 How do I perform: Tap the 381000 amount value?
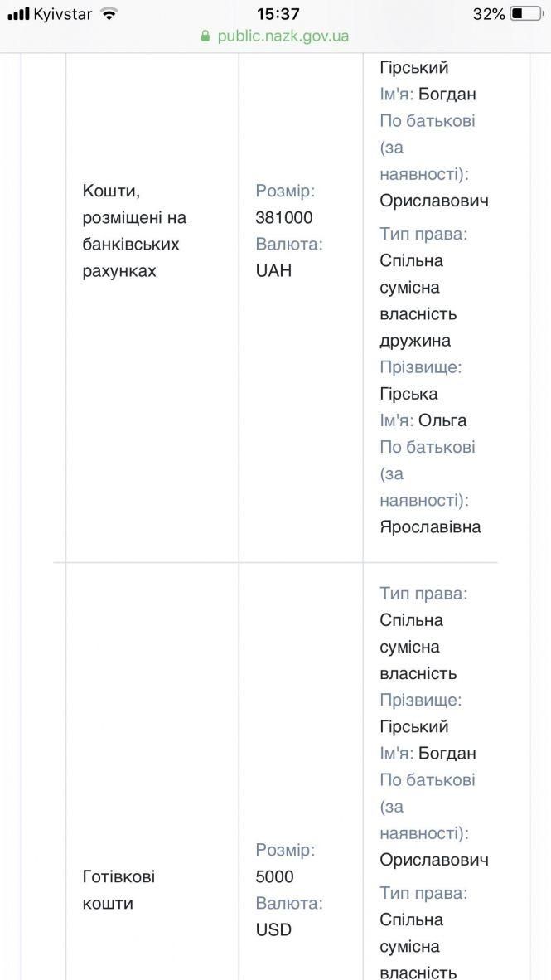coord(284,218)
